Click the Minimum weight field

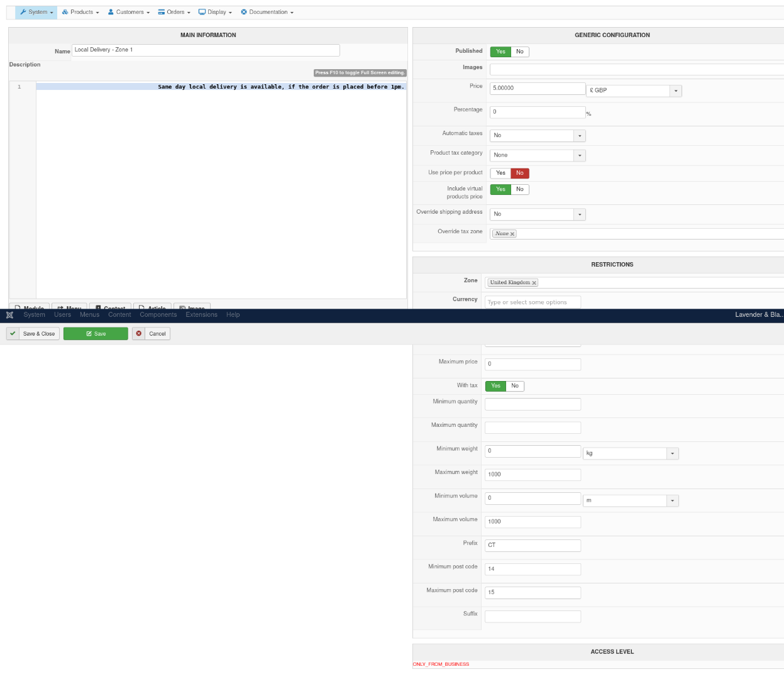(x=533, y=451)
